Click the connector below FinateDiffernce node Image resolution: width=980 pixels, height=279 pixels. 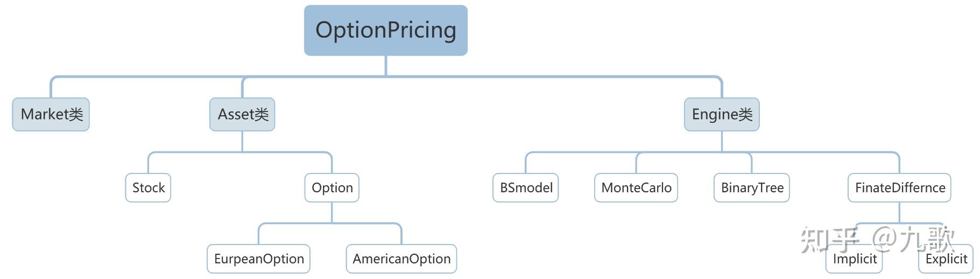point(899,212)
